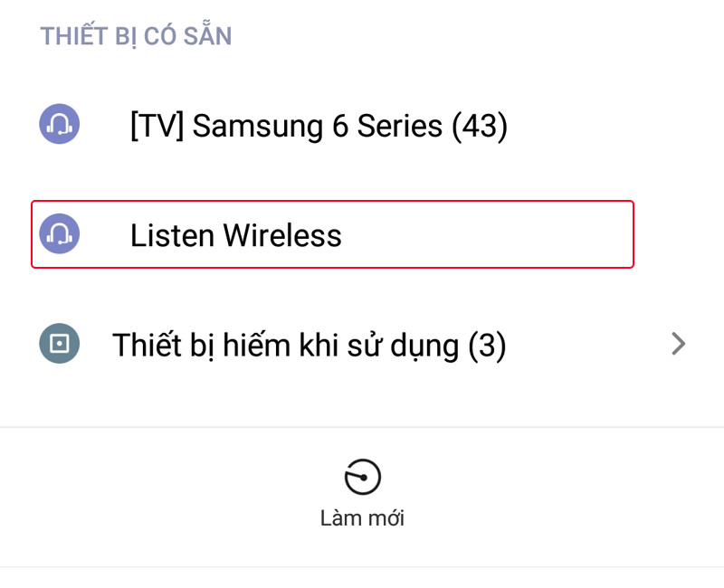Click the "(3)" count on rarely used devices
The height and width of the screenshot is (588, 724).
click(487, 345)
